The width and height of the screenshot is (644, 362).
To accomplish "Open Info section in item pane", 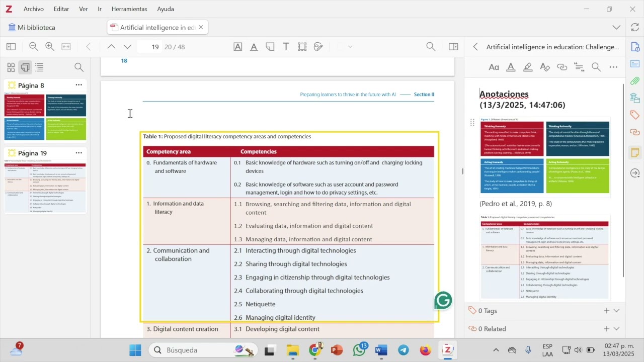I will [x=635, y=47].
